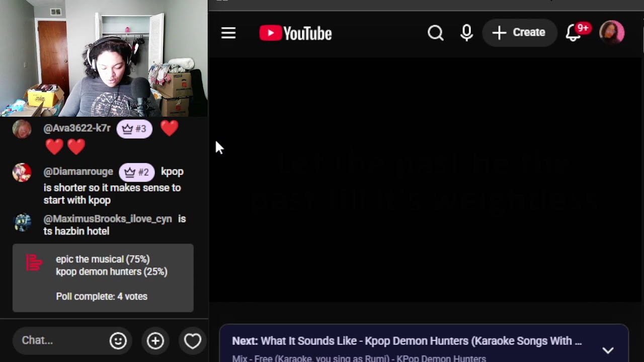Click the Mix - Free Karaoke subtitle text
This screenshot has height=362, width=644.
359,358
